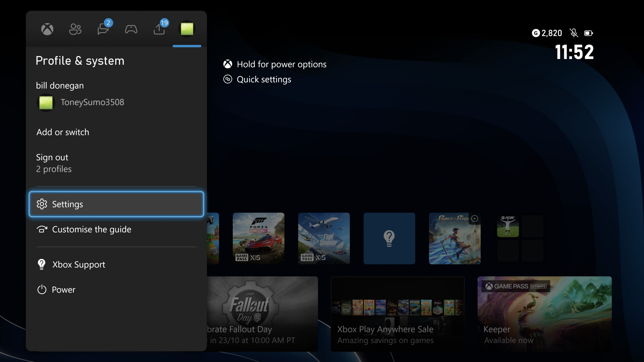Image resolution: width=644 pixels, height=362 pixels.
Task: Open Settings from the guide
Action: point(116,204)
